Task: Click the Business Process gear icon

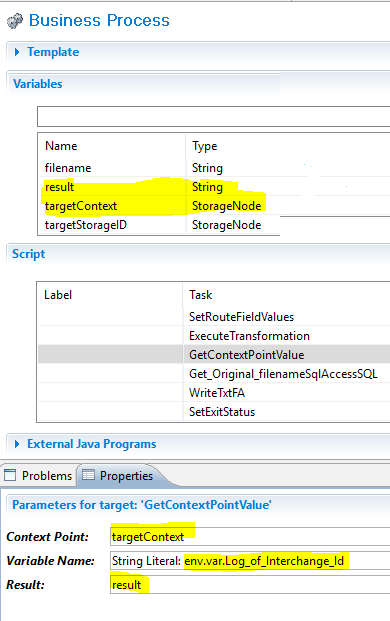Action: coord(15,21)
